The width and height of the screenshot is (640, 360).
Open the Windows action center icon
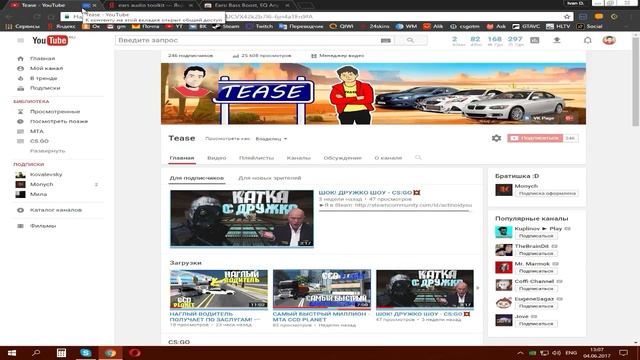623,353
